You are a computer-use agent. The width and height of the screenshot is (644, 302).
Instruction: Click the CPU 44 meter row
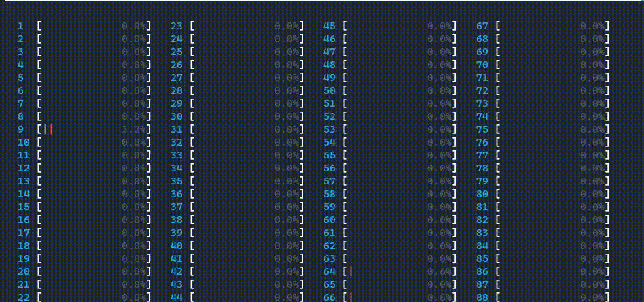coord(247,297)
